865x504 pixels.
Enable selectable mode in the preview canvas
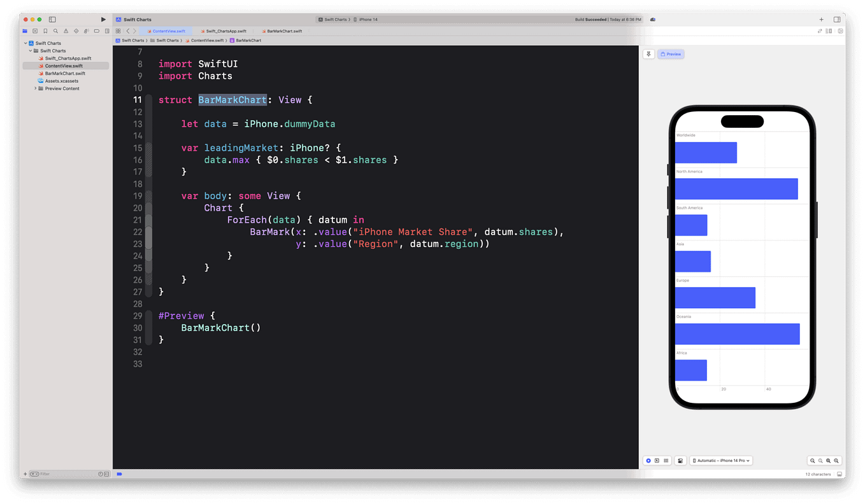click(x=656, y=460)
